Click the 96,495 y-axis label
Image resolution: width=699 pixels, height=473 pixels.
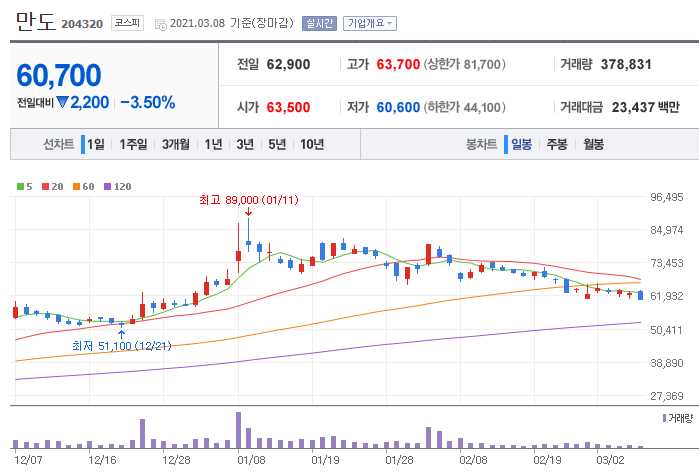point(666,197)
